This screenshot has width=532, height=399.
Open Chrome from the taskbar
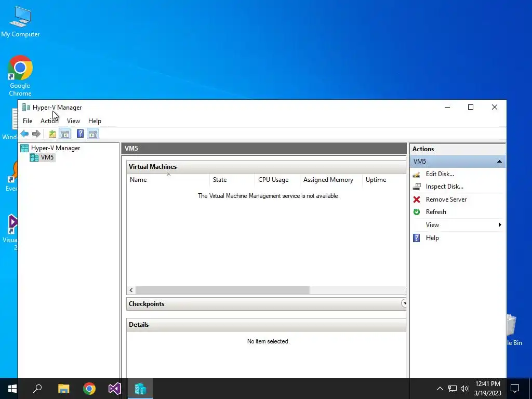[89, 389]
